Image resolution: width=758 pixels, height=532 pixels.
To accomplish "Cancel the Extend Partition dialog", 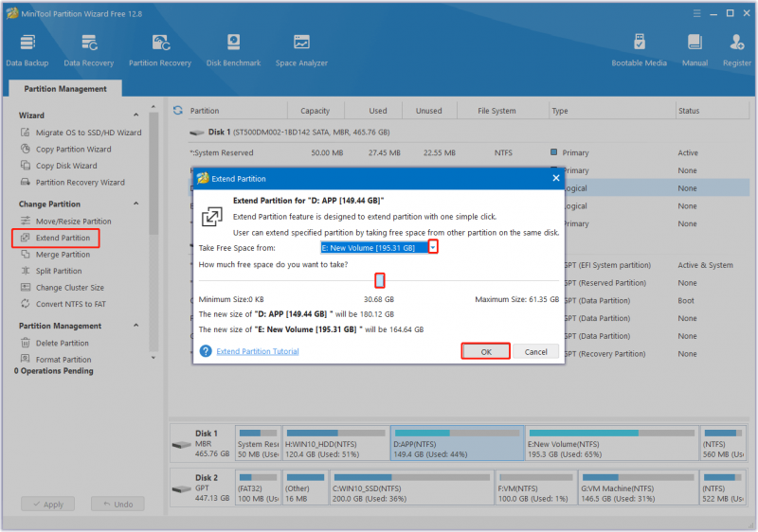I will 535,351.
